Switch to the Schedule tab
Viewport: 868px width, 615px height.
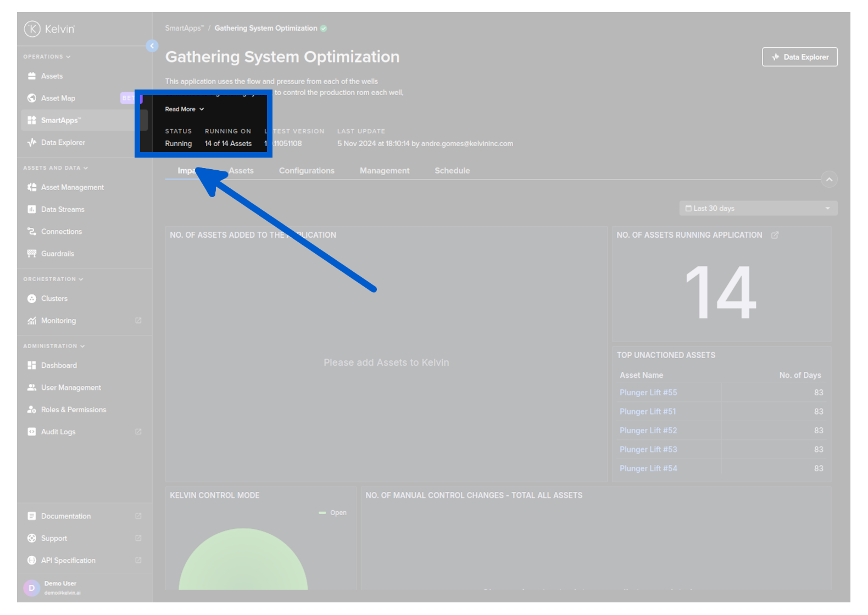pos(452,171)
